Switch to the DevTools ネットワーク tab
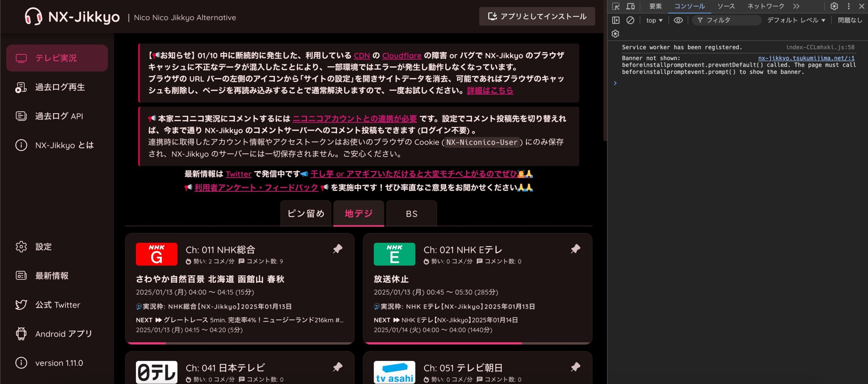Viewport: 868px width, 384px height. pyautogui.click(x=766, y=6)
